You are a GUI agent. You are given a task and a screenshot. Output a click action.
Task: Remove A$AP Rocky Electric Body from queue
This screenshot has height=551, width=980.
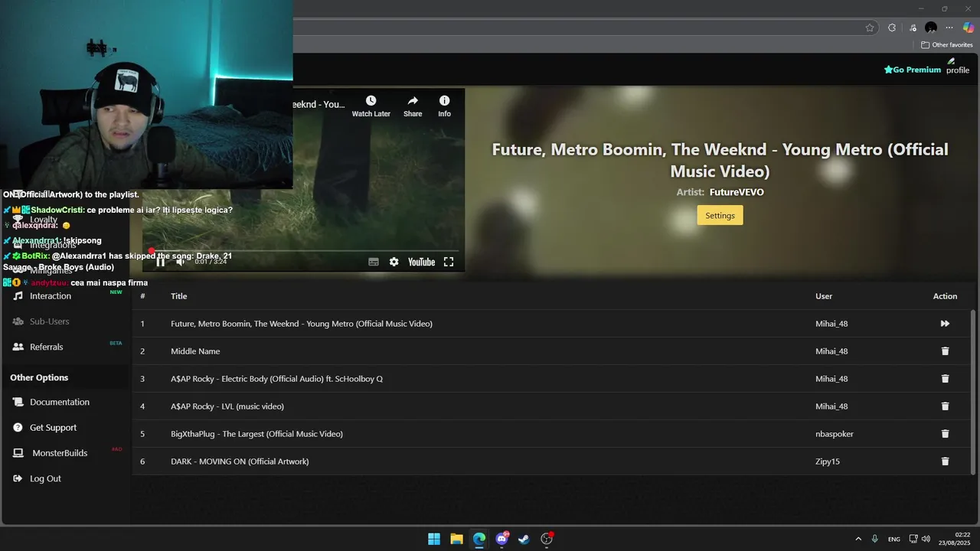[945, 379]
